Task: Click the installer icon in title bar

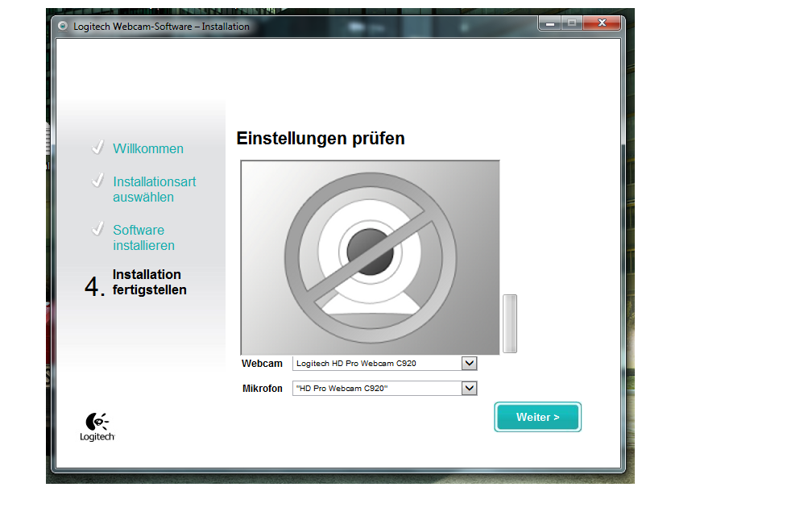Action: pos(63,26)
